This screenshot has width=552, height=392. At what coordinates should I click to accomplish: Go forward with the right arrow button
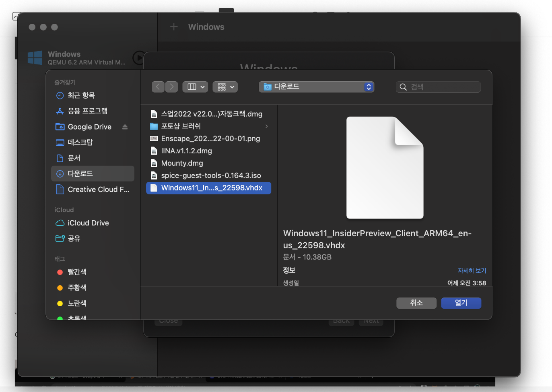coord(172,87)
